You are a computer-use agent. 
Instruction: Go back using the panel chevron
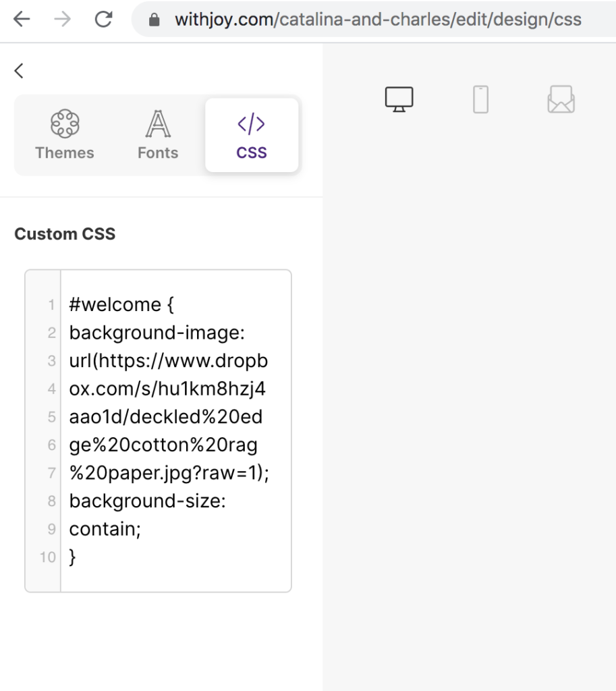pyautogui.click(x=19, y=70)
